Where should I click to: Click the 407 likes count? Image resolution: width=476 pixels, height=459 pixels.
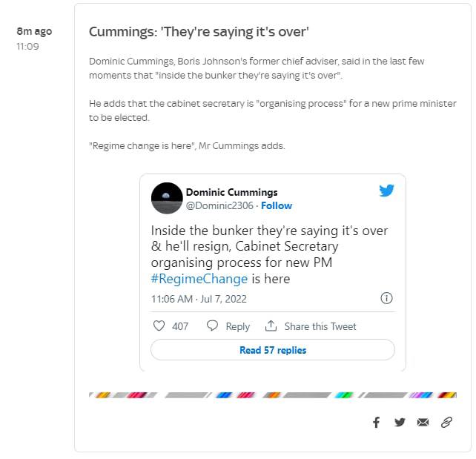click(x=180, y=326)
